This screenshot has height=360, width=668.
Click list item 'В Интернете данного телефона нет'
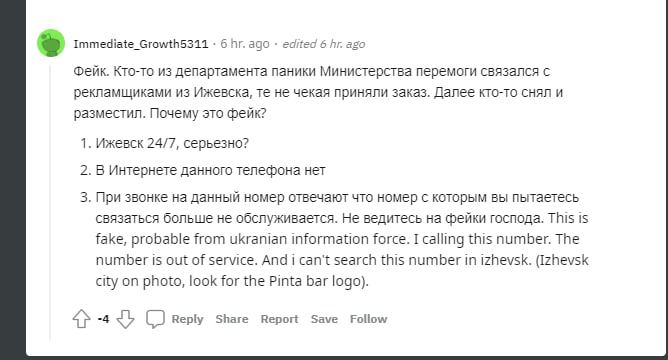point(210,170)
